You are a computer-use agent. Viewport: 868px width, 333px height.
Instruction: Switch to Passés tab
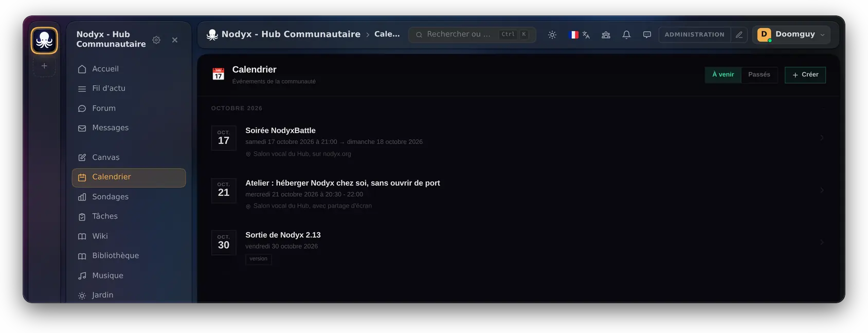pyautogui.click(x=759, y=75)
